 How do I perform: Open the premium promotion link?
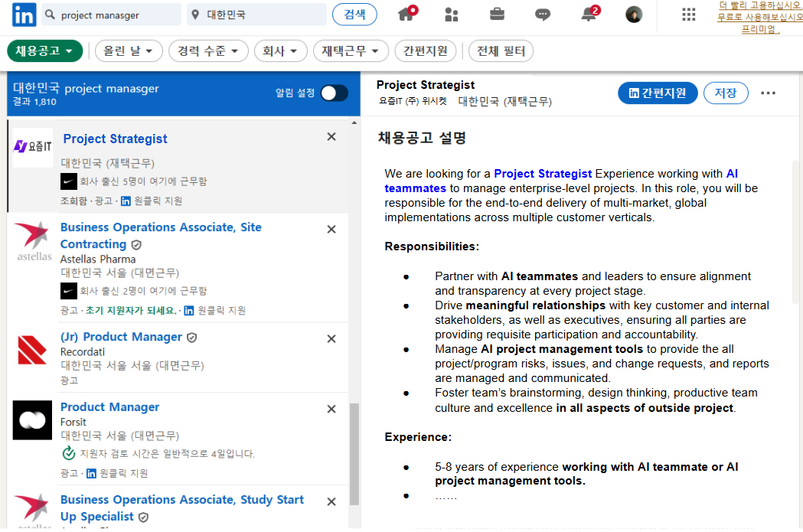point(760,18)
